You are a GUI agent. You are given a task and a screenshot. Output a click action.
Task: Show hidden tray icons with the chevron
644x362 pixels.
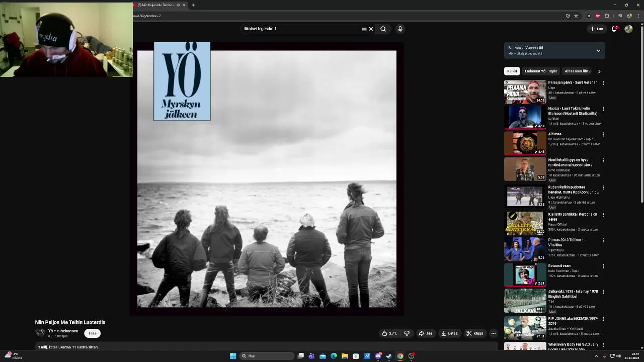pos(596,356)
